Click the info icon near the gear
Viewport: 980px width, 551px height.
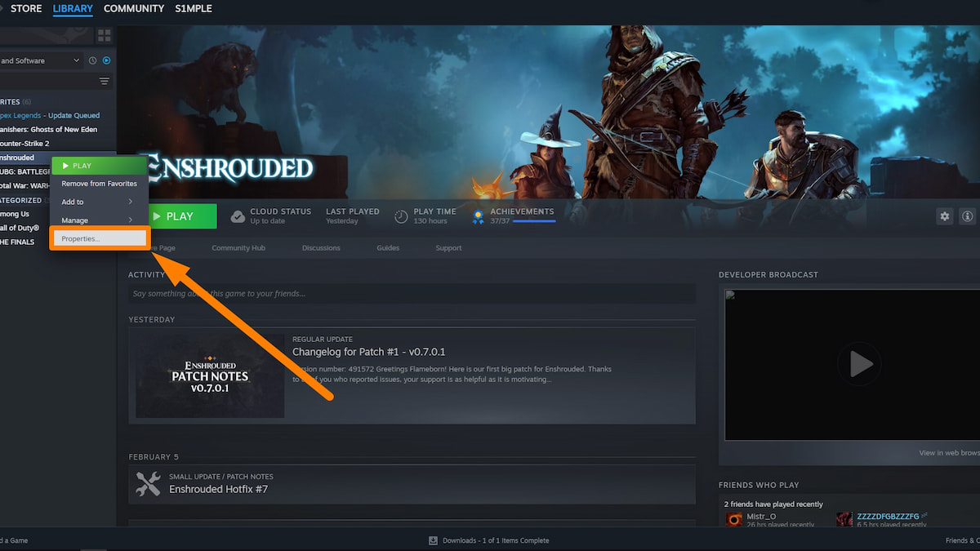point(967,216)
